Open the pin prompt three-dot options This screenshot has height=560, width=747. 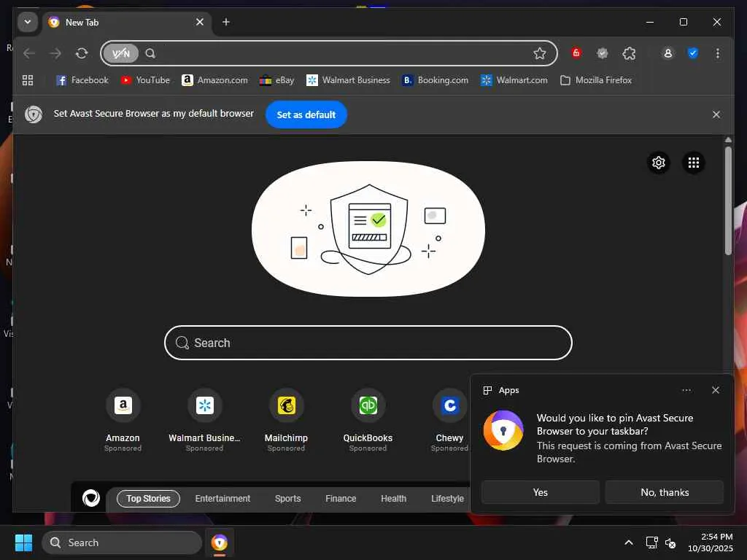click(686, 390)
